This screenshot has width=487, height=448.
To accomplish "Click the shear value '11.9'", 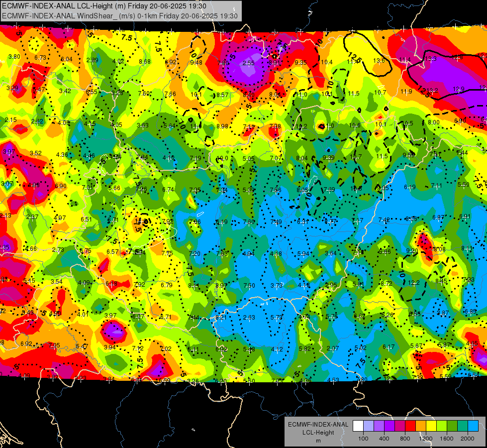I will (x=406, y=92).
